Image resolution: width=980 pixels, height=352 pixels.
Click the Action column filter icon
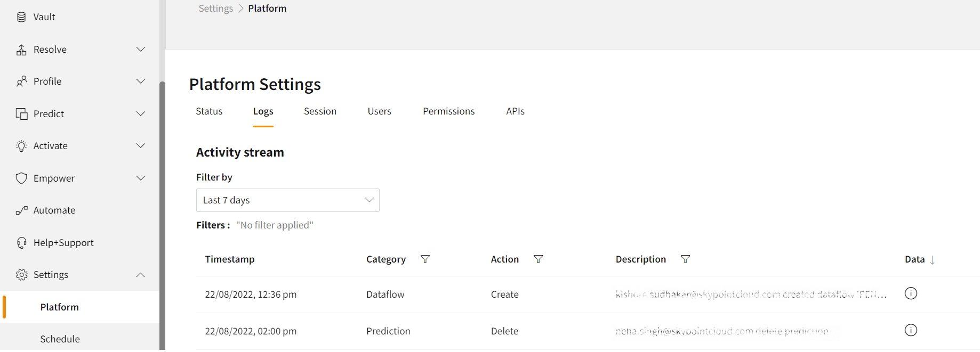pos(538,259)
